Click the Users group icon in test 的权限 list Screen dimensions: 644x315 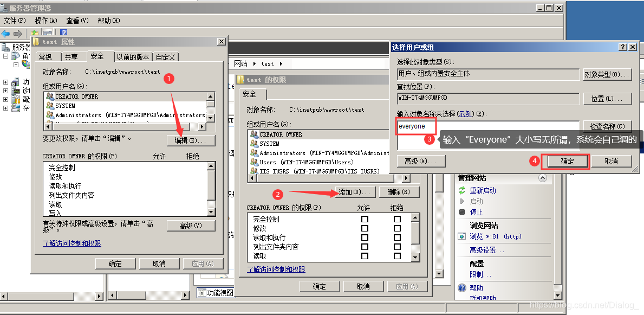(254, 162)
